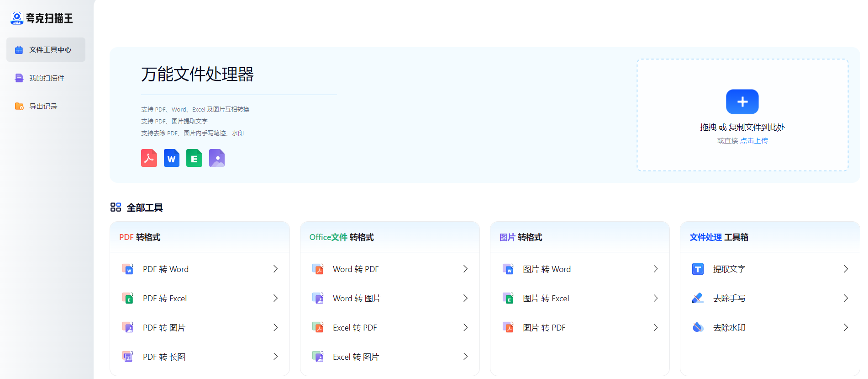
Task: Click the 全部工具 grid icon
Action: tap(116, 208)
